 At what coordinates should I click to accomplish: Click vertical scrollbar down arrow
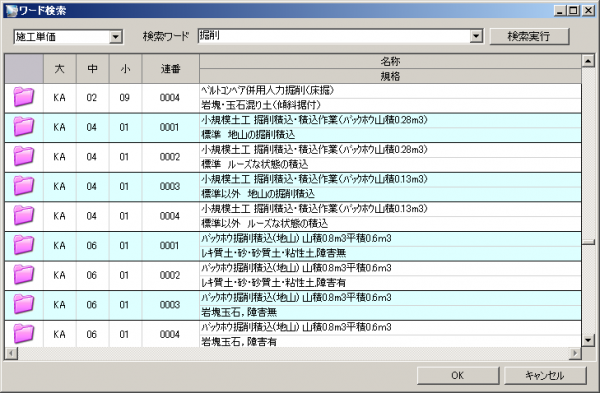point(588,340)
